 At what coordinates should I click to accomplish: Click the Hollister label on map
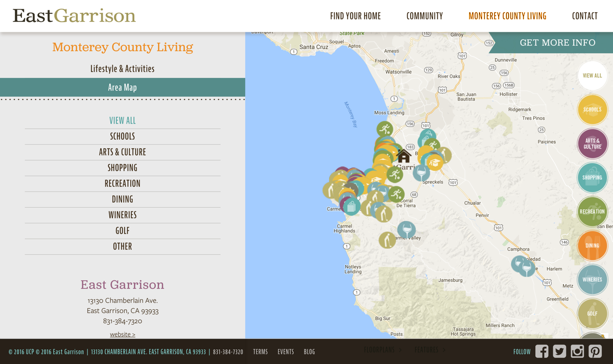(509, 94)
